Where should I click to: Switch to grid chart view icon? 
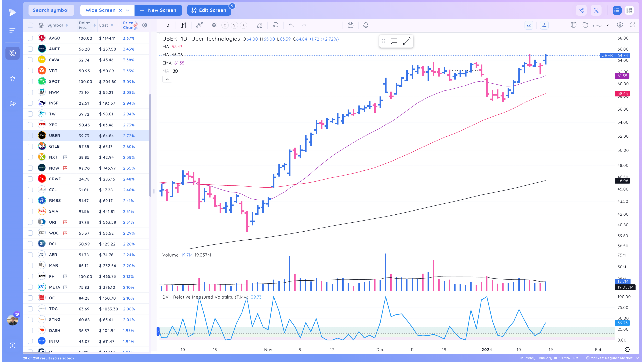pyautogui.click(x=629, y=10)
